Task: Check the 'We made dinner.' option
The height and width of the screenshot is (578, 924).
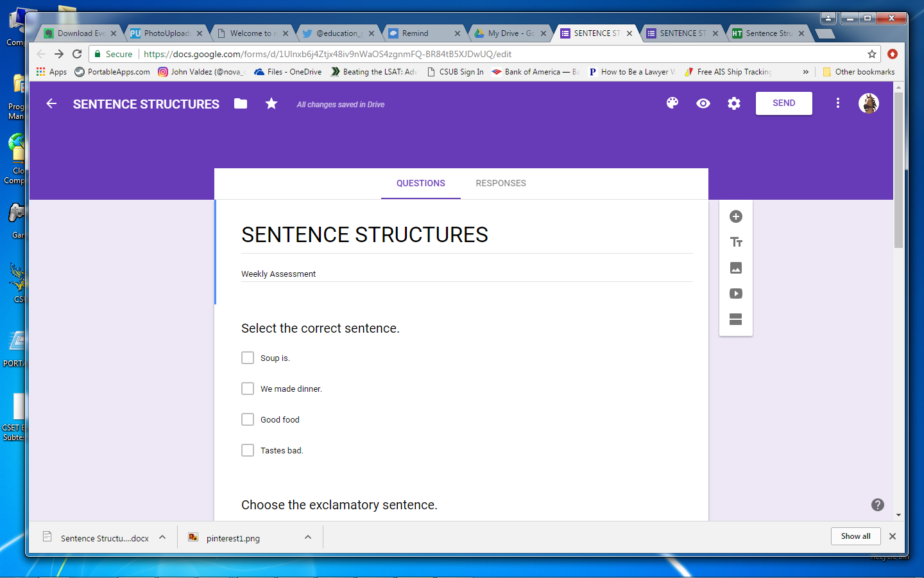Action: pyautogui.click(x=248, y=389)
